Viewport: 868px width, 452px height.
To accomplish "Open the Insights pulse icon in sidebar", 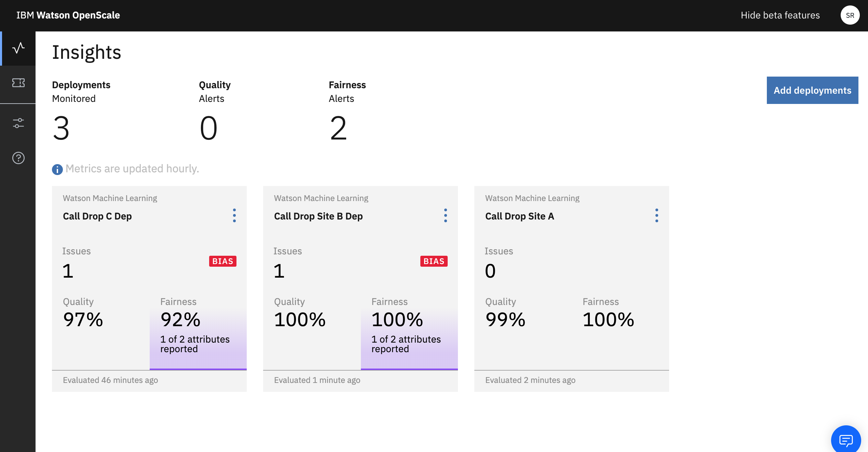I will 18,48.
